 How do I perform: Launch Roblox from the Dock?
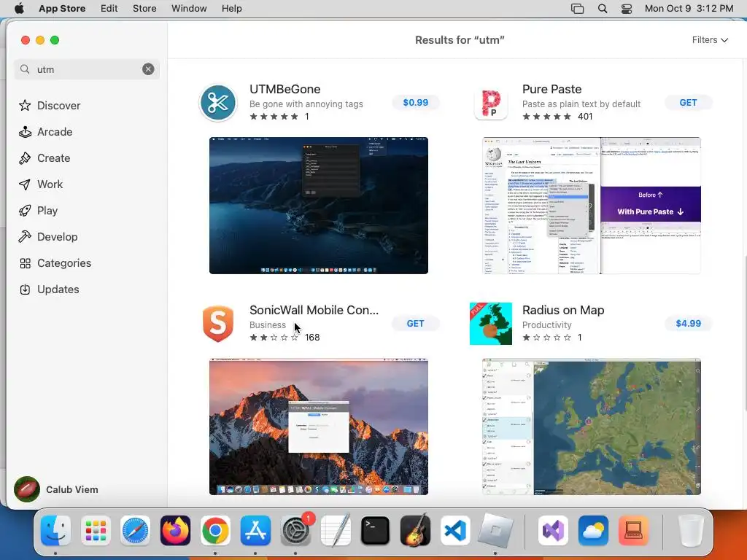coord(495,530)
